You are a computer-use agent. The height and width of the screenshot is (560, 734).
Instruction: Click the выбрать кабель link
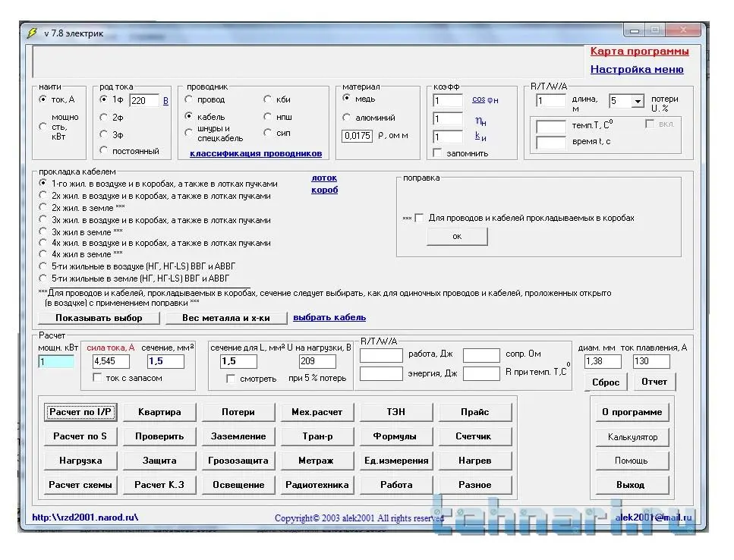(329, 317)
